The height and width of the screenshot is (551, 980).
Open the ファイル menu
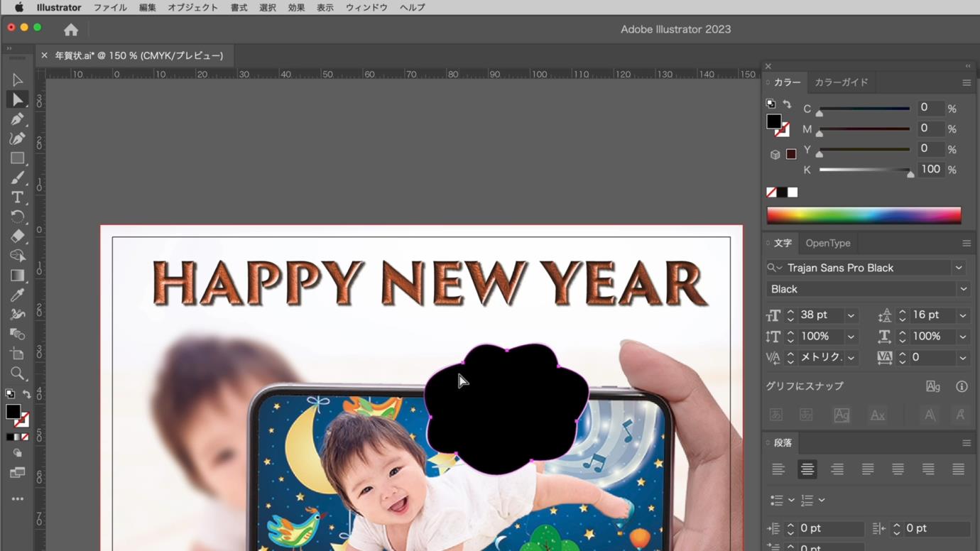pos(110,8)
